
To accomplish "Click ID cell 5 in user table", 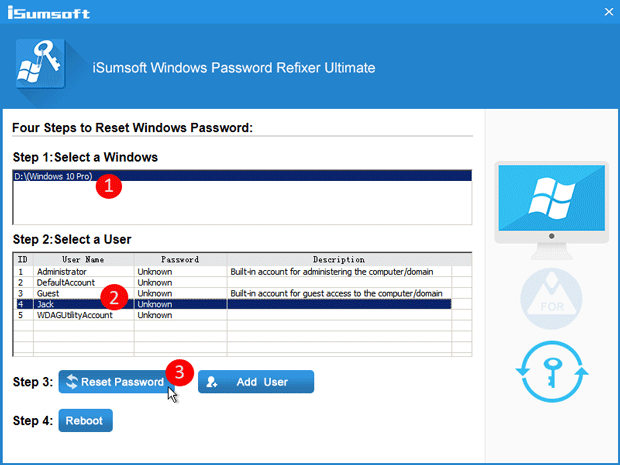I will [21, 315].
